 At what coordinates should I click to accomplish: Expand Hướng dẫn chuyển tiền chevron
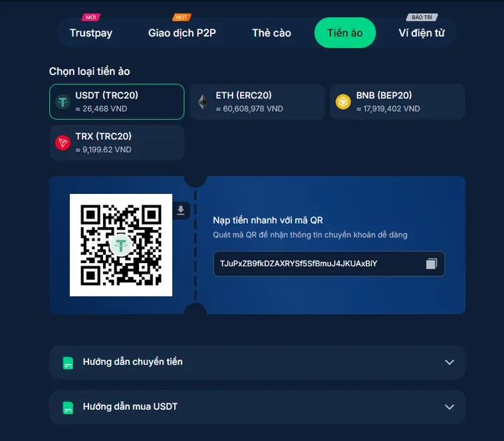pyautogui.click(x=449, y=362)
